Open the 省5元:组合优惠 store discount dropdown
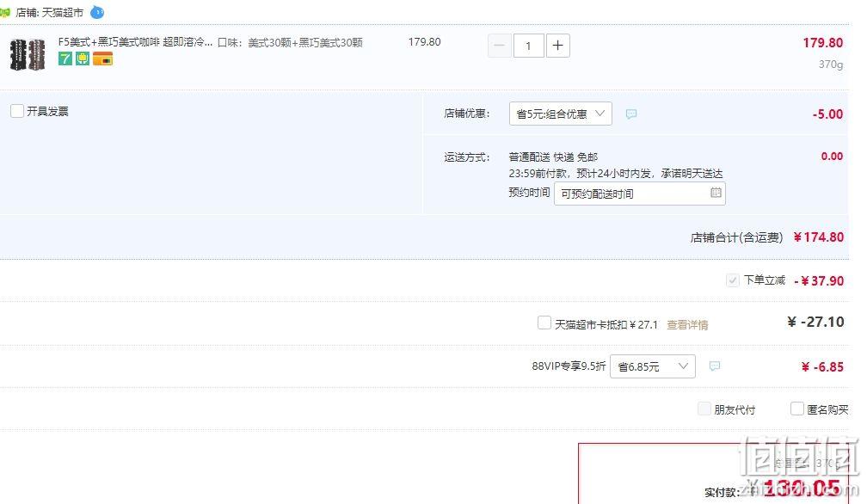This screenshot has height=504, width=867. click(x=560, y=114)
